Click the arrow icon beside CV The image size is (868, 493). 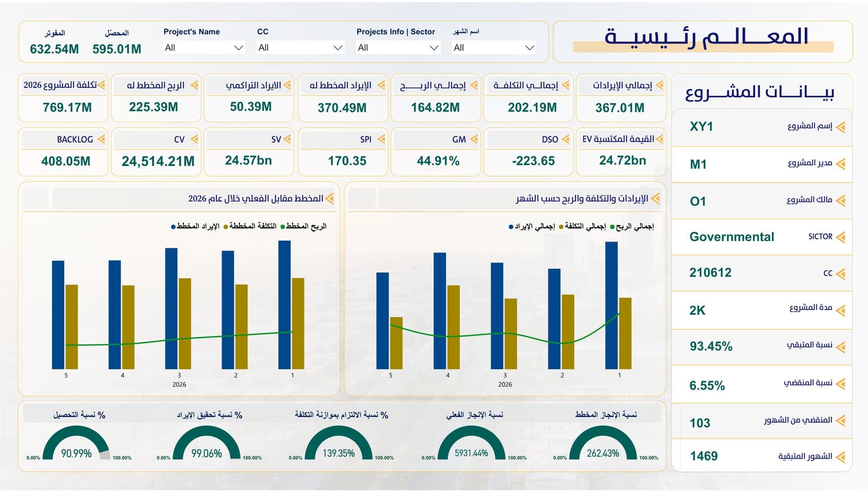(195, 139)
